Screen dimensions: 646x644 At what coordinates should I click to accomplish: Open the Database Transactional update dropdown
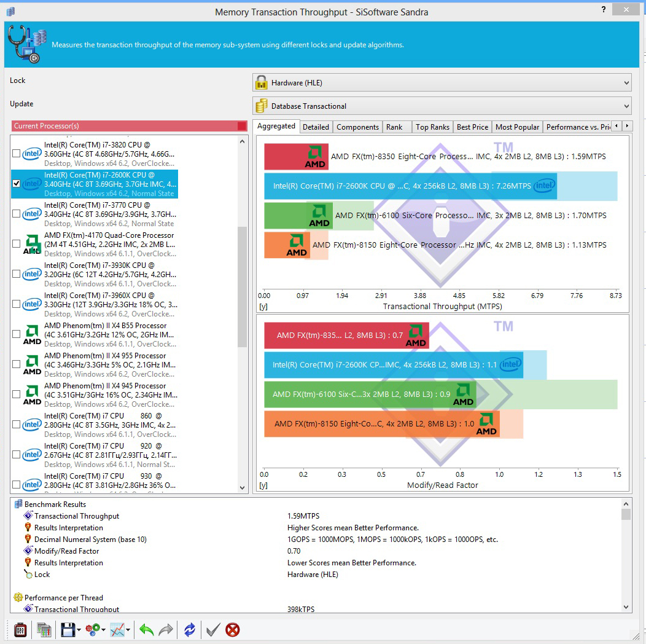point(442,106)
